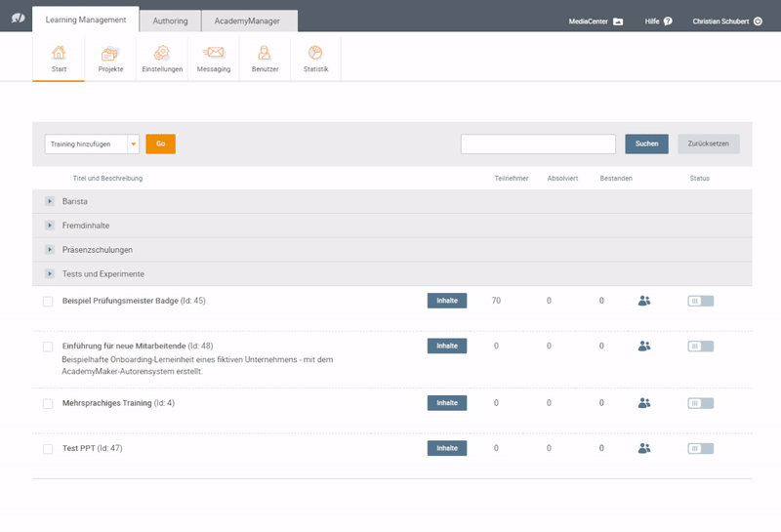Click the MediaCenter label
Viewport: 781px width, 532px height.
pyautogui.click(x=589, y=21)
